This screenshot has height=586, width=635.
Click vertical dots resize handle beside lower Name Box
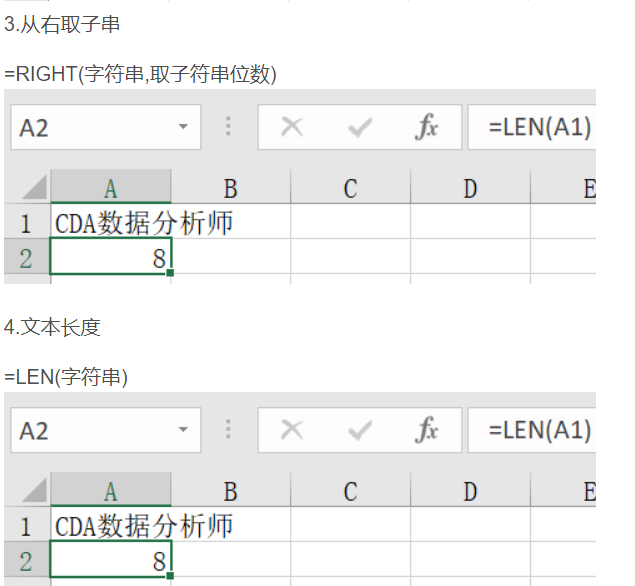click(228, 430)
